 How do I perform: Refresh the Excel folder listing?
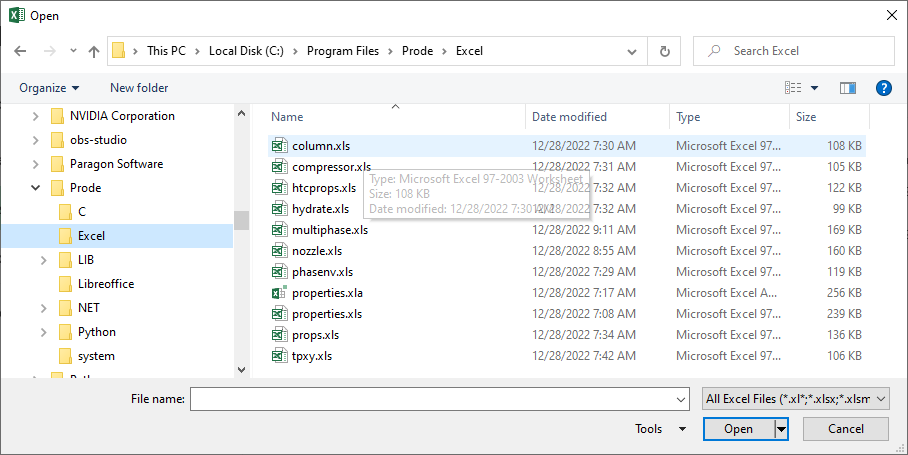(x=665, y=51)
